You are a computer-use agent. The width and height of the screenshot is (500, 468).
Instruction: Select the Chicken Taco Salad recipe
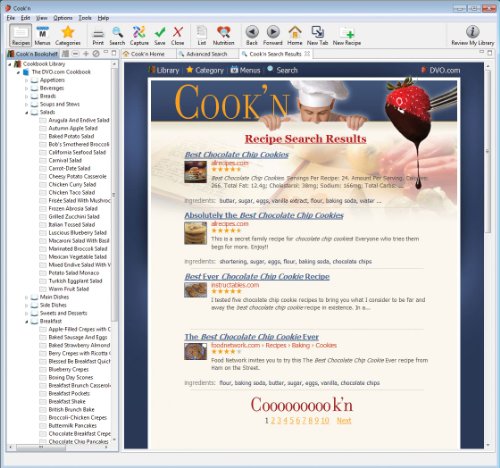pos(72,192)
